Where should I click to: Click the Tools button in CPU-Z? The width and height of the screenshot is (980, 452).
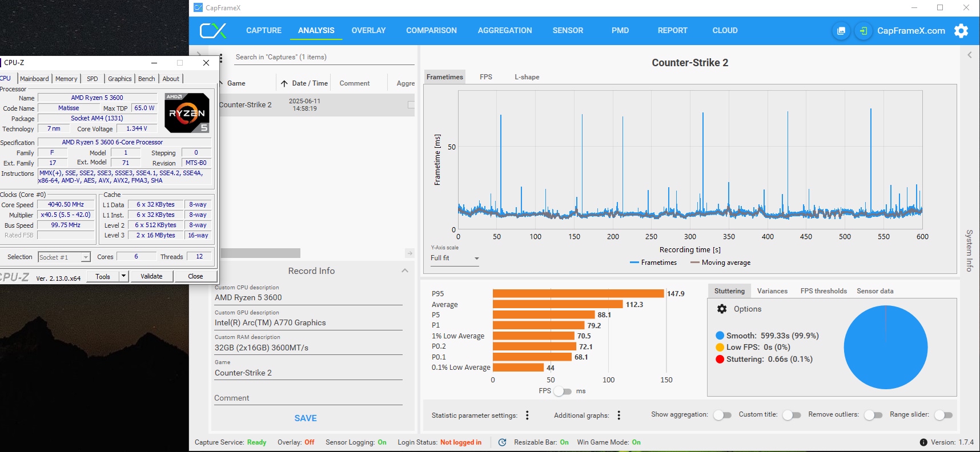[103, 276]
